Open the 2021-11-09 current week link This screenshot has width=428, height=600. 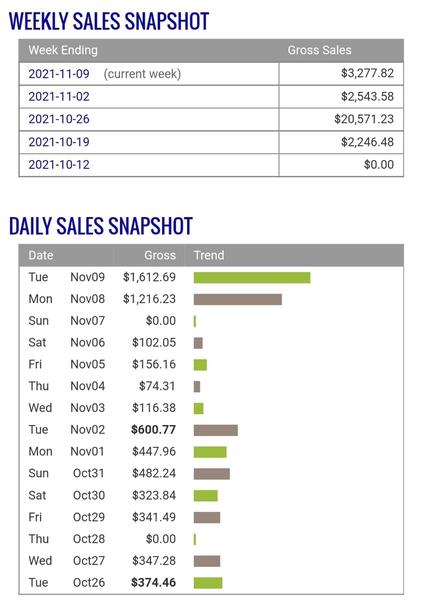tap(59, 73)
